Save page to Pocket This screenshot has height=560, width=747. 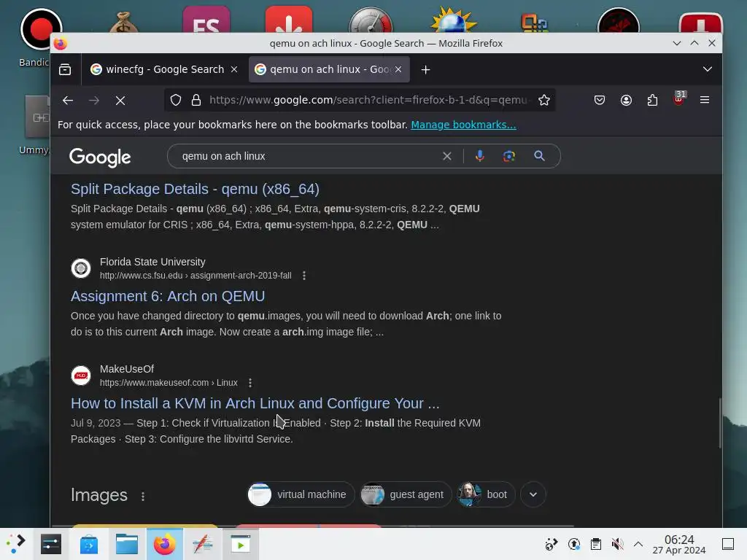point(600,100)
